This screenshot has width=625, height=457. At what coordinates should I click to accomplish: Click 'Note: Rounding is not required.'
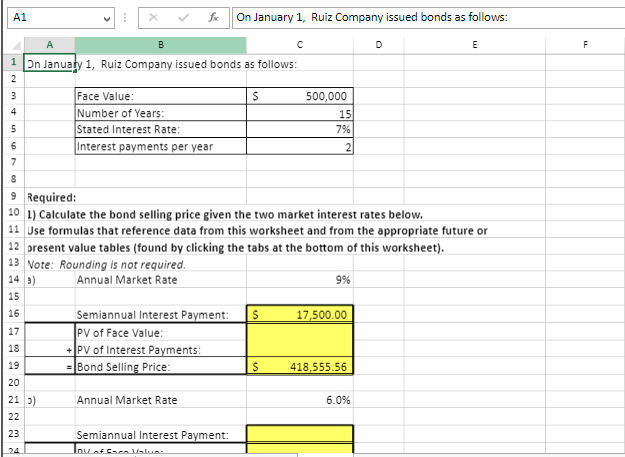tap(106, 265)
